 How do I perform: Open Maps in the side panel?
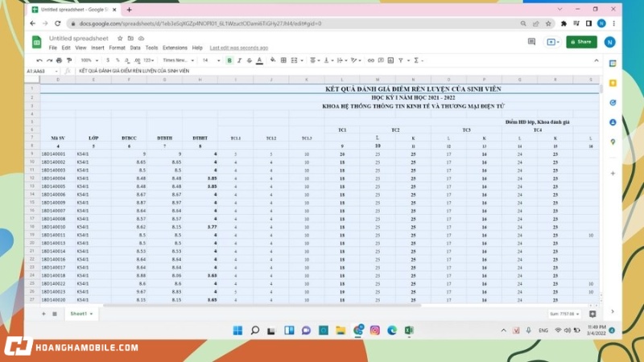(x=613, y=142)
